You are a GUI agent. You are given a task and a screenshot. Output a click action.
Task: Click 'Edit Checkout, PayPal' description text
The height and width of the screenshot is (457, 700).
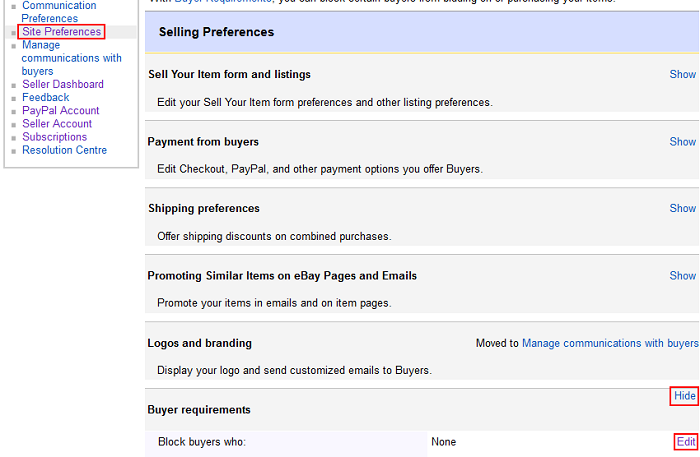point(320,169)
